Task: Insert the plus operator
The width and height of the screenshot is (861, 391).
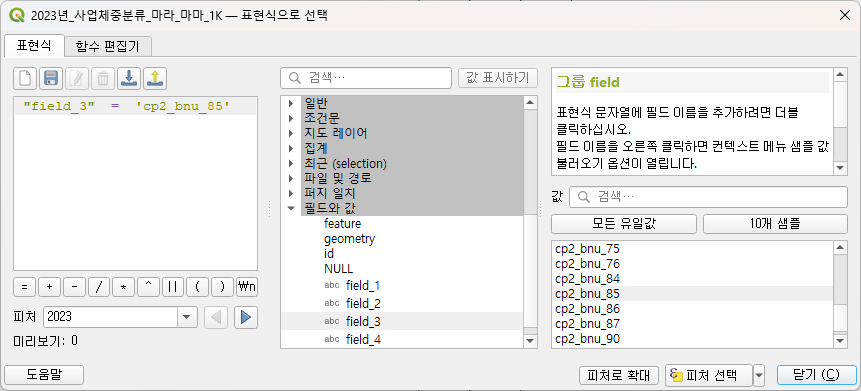Action: tap(49, 287)
